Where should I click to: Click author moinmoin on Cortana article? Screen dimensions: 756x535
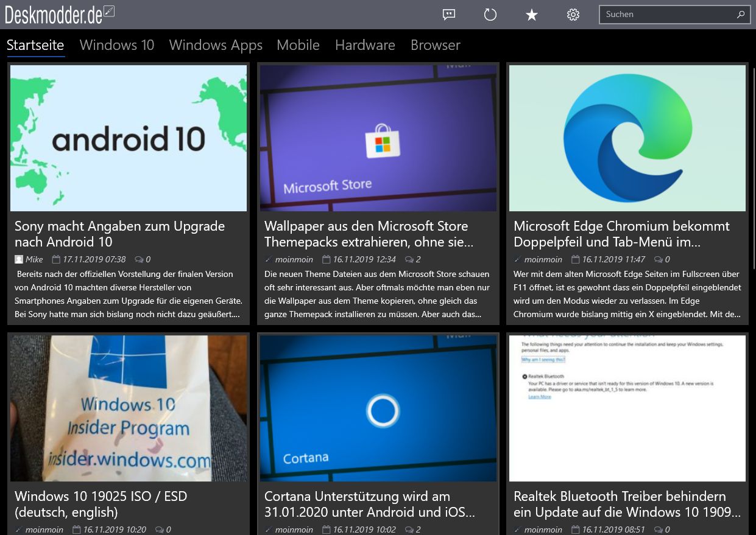(x=294, y=530)
